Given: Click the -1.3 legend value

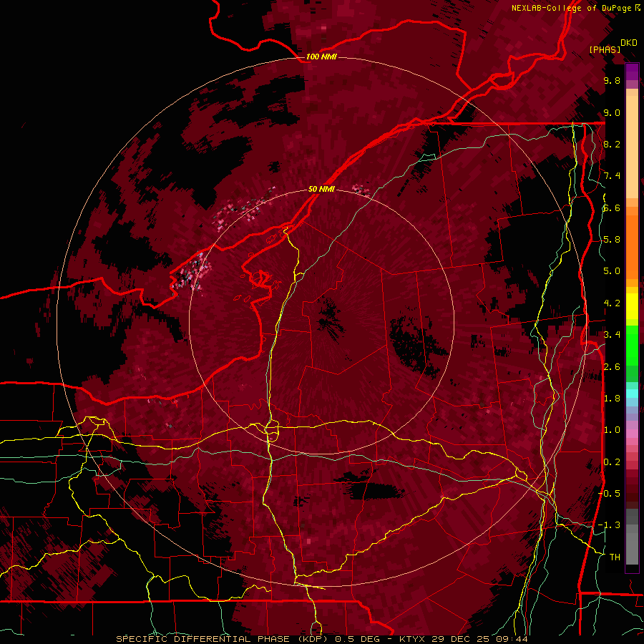Looking at the screenshot, I should pyautogui.click(x=609, y=525).
